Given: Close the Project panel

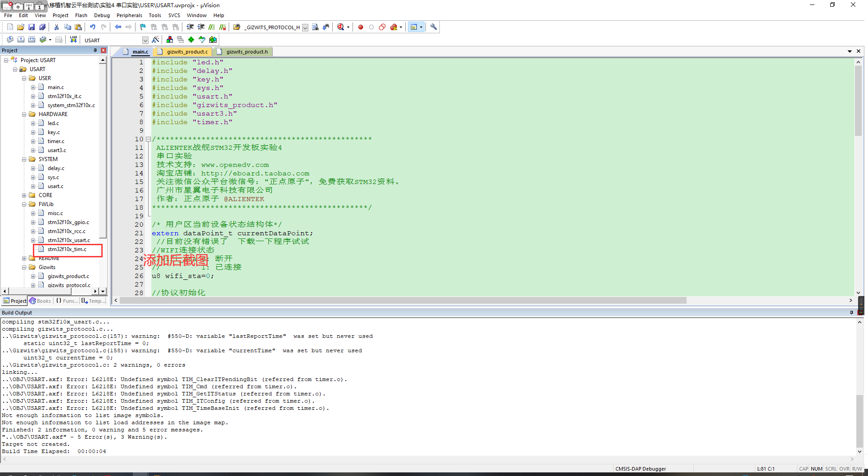Looking at the screenshot, I should 104,50.
